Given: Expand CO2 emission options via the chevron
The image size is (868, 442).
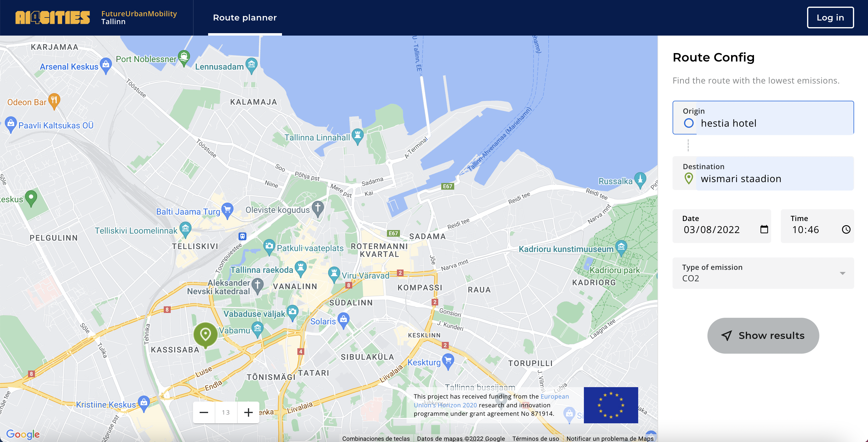Looking at the screenshot, I should (843, 273).
